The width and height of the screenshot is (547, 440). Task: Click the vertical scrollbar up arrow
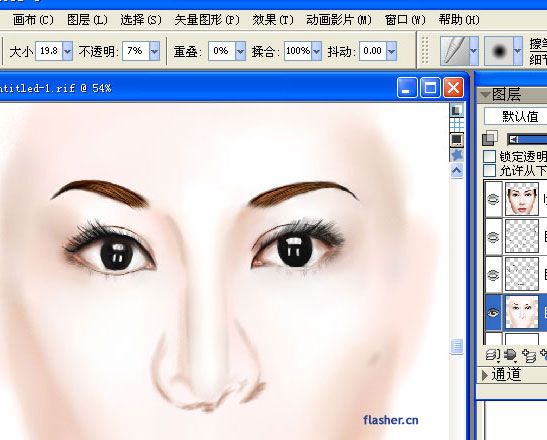[456, 171]
